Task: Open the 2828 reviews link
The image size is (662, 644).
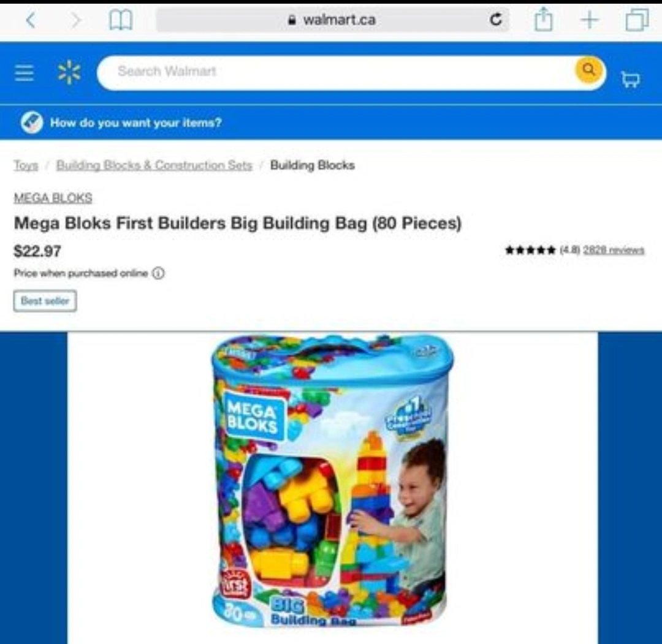Action: pos(614,250)
